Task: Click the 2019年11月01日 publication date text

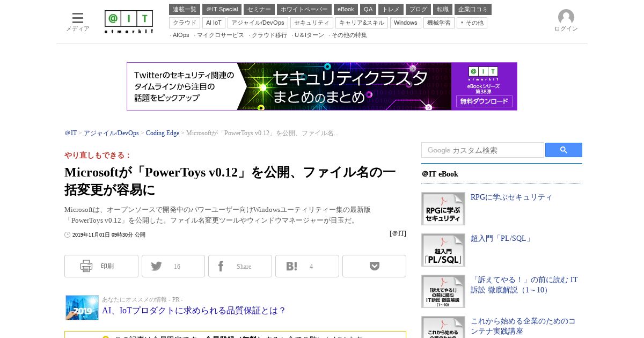Action: (x=108, y=235)
